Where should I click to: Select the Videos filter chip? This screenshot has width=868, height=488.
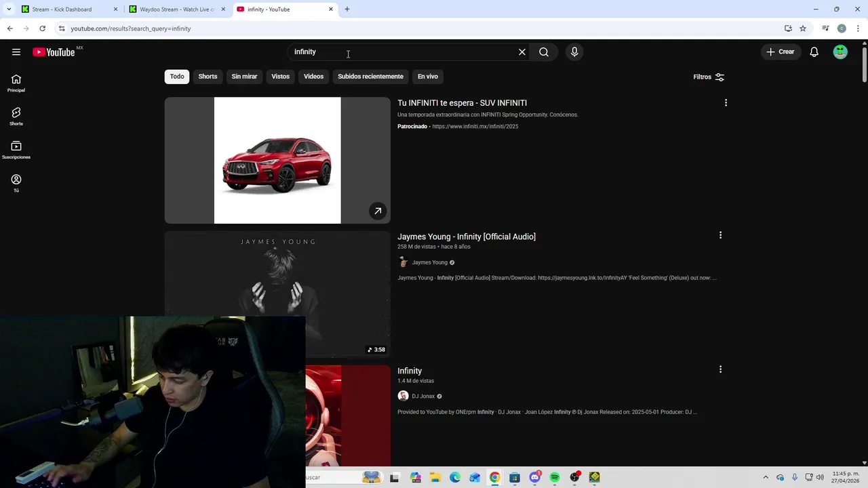click(313, 77)
